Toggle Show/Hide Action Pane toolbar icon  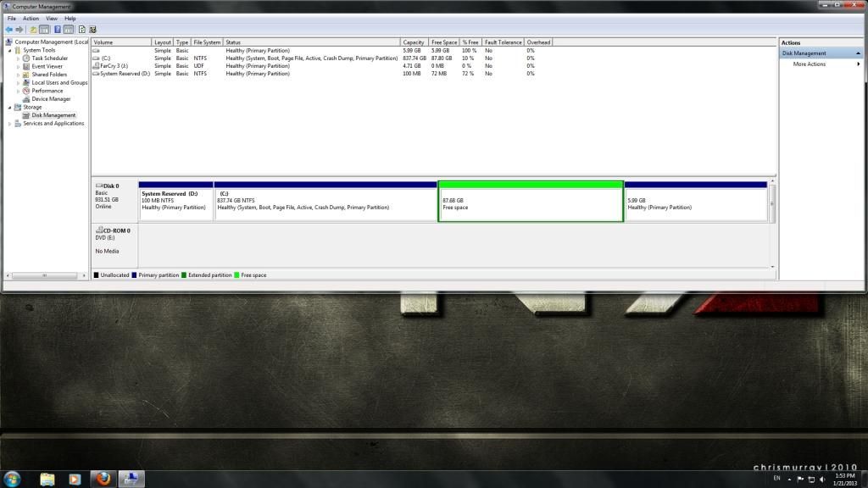[69, 30]
